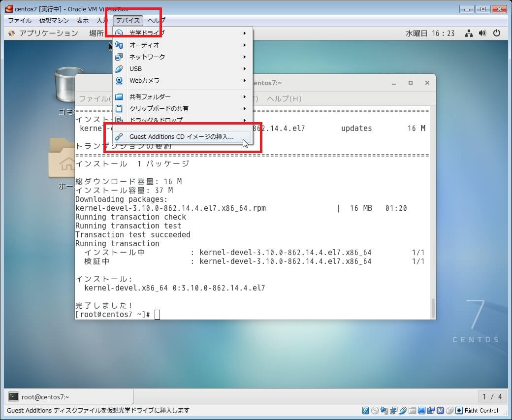Click the display monitor status bar icon
This screenshot has height=420, width=512.
pos(421,411)
